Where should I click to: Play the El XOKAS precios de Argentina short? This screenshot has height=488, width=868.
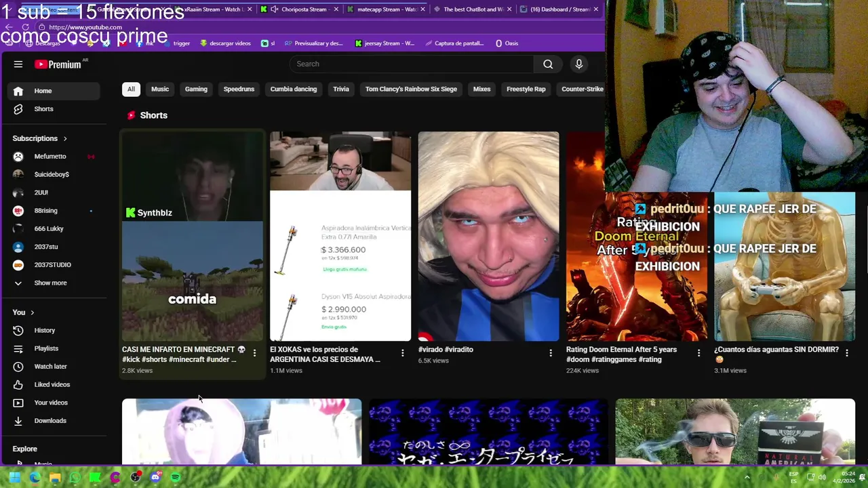tap(340, 236)
